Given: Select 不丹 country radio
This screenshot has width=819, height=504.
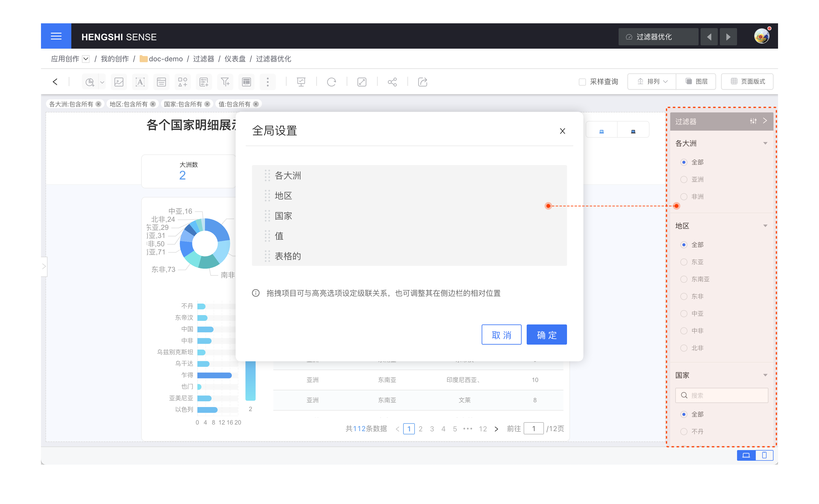Looking at the screenshot, I should click(684, 432).
